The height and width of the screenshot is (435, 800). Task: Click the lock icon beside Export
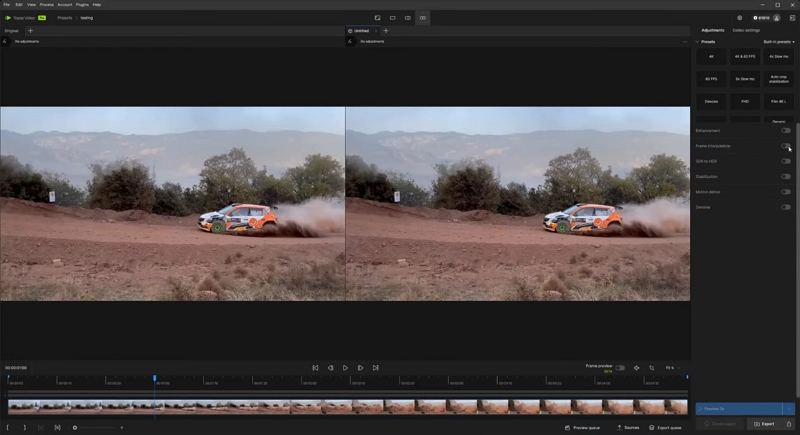(789, 424)
